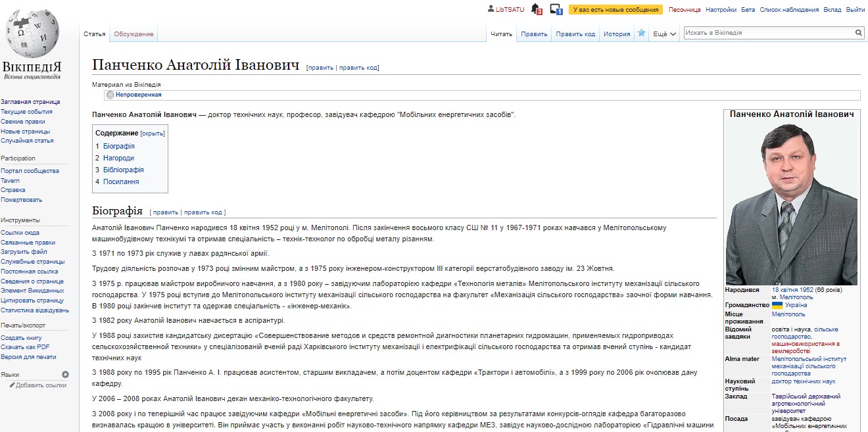Click Версия для печати link
The image size is (868, 432).
(x=28, y=357)
